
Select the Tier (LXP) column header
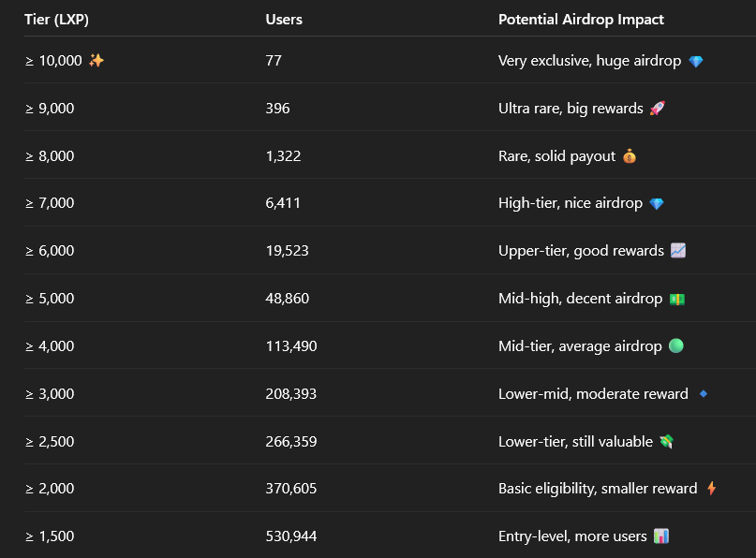click(56, 20)
